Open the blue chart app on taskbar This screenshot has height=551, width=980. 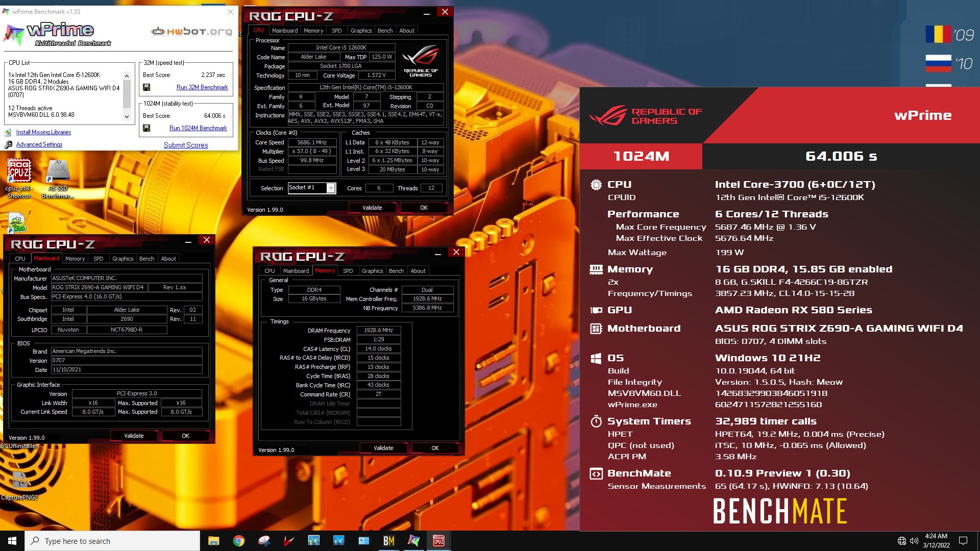[x=338, y=541]
